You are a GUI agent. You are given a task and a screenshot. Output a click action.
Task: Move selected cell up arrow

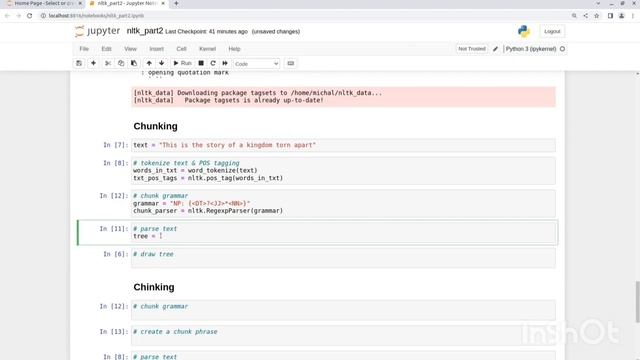pyautogui.click(x=149, y=63)
